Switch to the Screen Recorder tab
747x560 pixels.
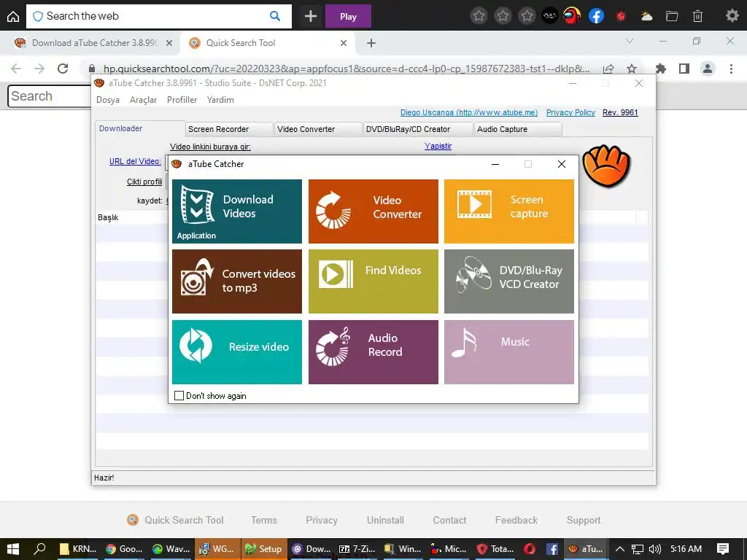click(x=229, y=129)
